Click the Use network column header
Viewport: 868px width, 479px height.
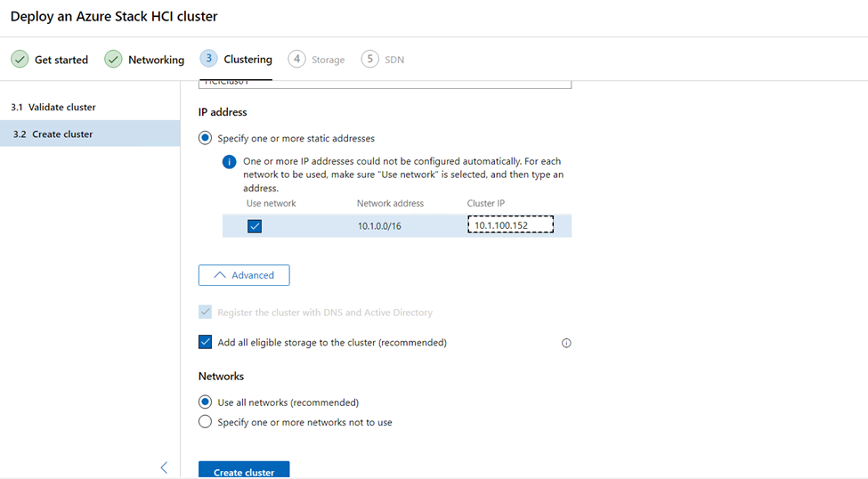click(x=272, y=203)
